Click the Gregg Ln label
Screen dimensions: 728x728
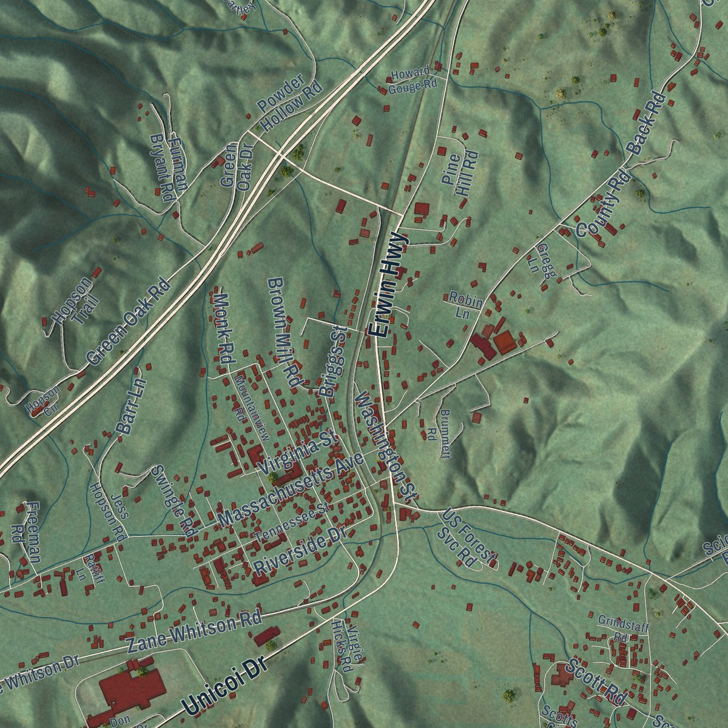click(x=542, y=262)
